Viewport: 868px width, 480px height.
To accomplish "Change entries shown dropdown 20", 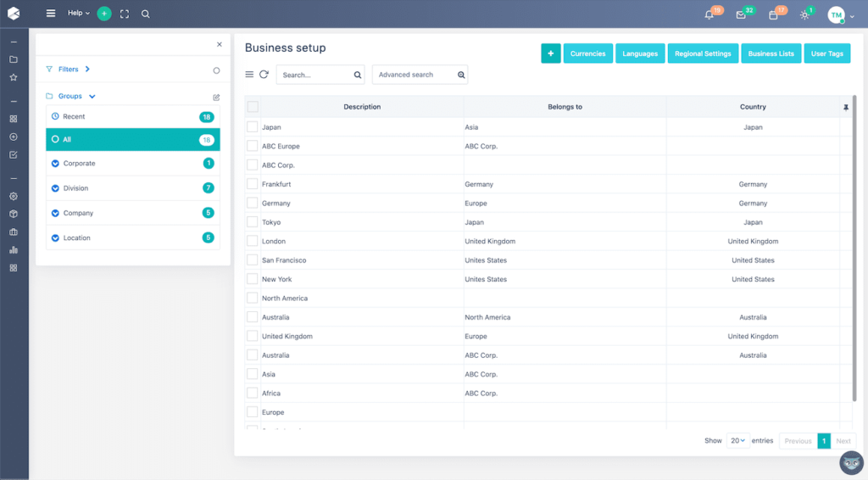I will 738,441.
